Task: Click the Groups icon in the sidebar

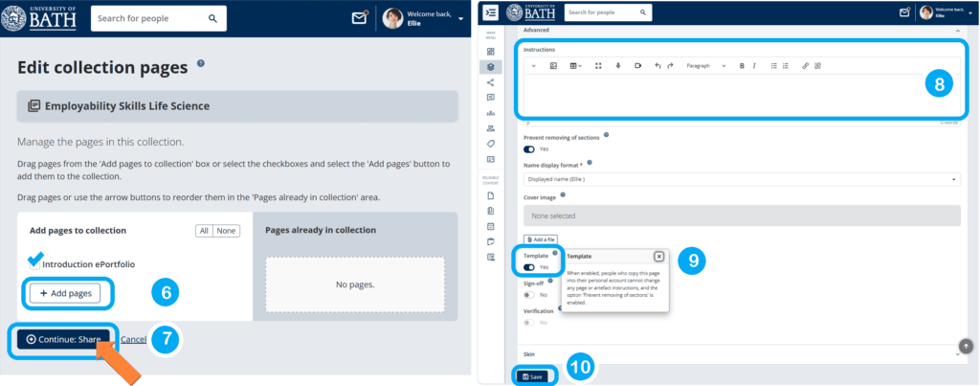Action: [491, 113]
